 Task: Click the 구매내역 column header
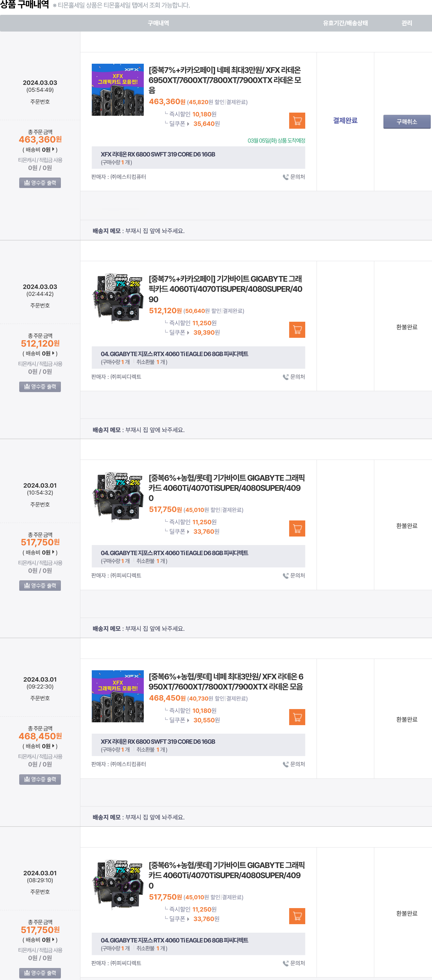(x=159, y=23)
